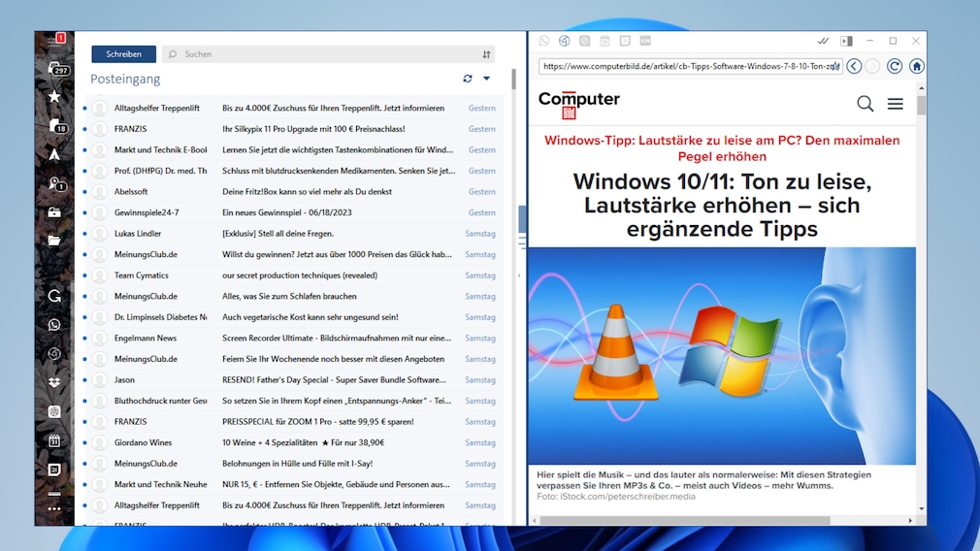The height and width of the screenshot is (551, 980).
Task: Open the Computer Bild hamburger menu
Action: pyautogui.click(x=895, y=103)
